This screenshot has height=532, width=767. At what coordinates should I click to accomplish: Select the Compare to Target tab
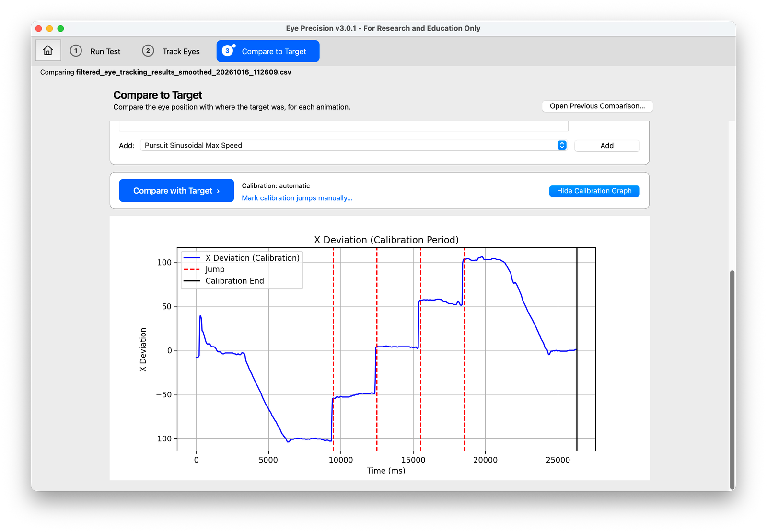pyautogui.click(x=268, y=51)
